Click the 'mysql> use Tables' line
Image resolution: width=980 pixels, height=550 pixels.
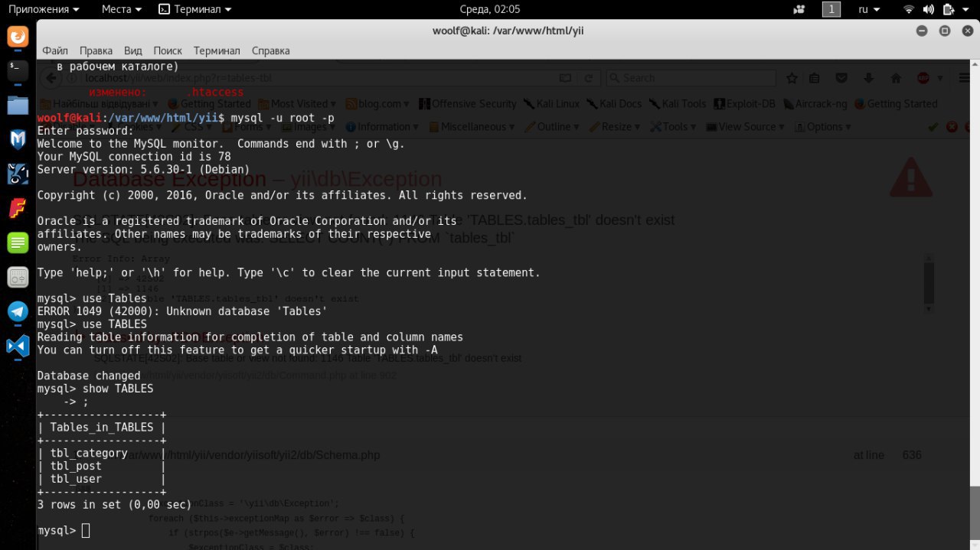click(x=92, y=298)
